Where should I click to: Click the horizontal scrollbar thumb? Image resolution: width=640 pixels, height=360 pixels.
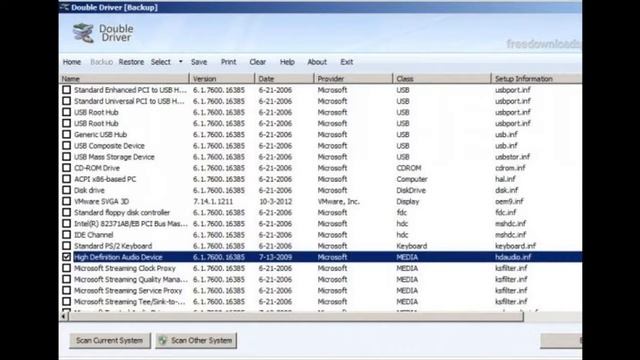tap(296, 316)
